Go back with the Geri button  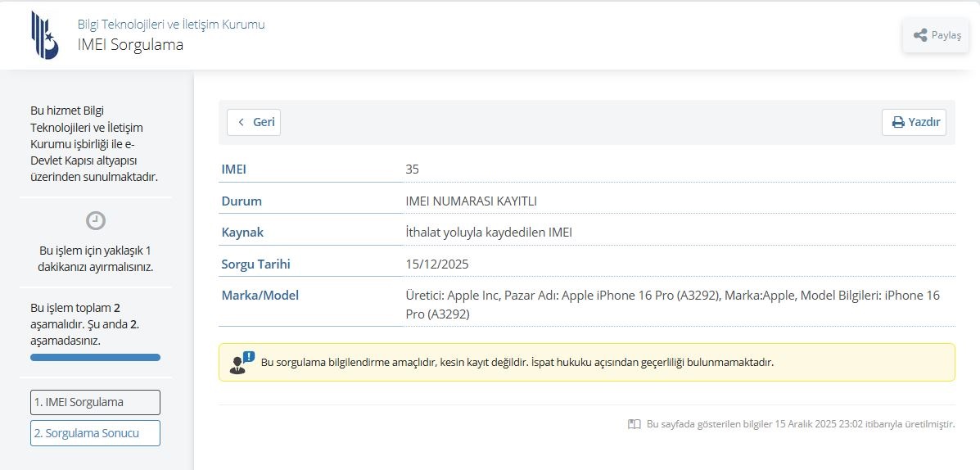pos(254,122)
